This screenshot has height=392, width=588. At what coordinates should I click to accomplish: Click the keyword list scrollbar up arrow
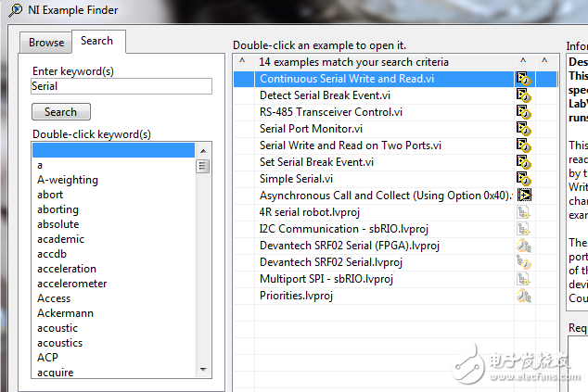(202, 149)
